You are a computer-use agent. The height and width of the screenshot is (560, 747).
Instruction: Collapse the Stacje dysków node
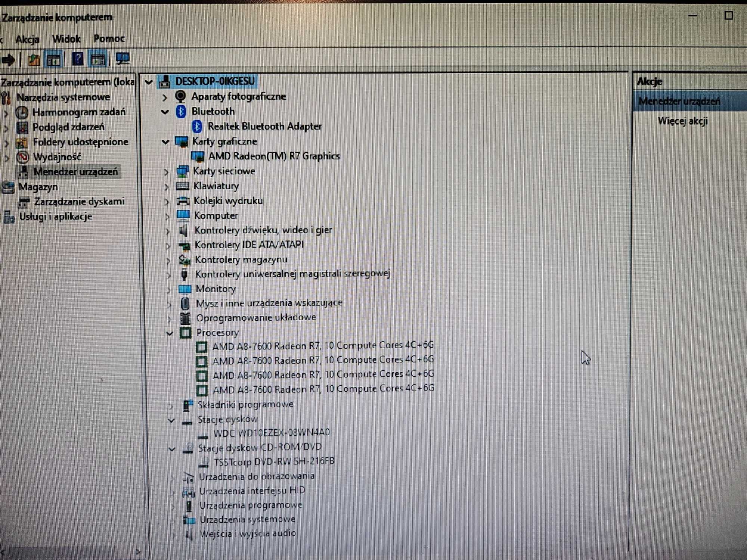tap(171, 420)
